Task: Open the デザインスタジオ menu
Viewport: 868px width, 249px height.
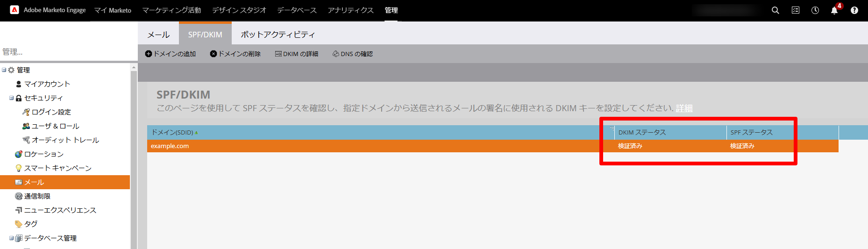Action: [x=239, y=10]
